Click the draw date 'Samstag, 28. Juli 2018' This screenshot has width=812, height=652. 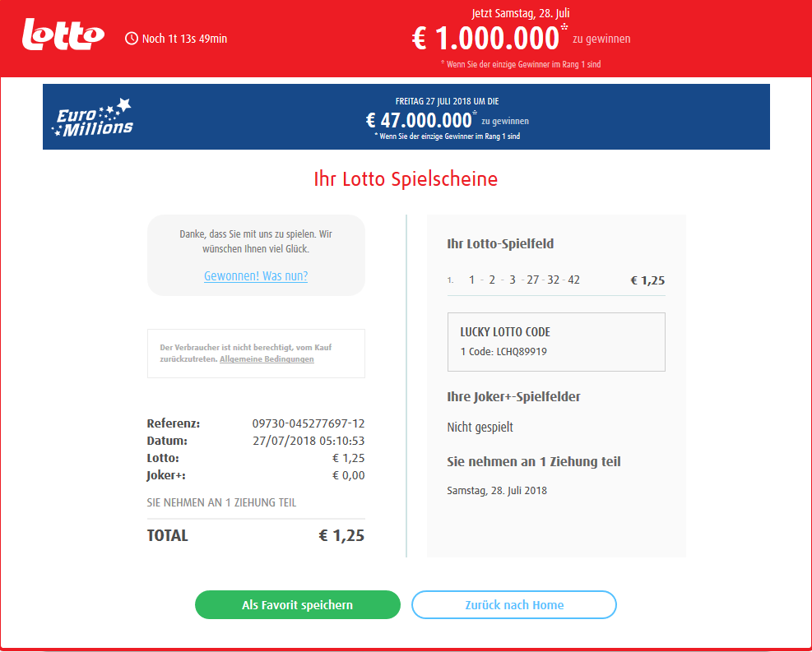tap(497, 491)
